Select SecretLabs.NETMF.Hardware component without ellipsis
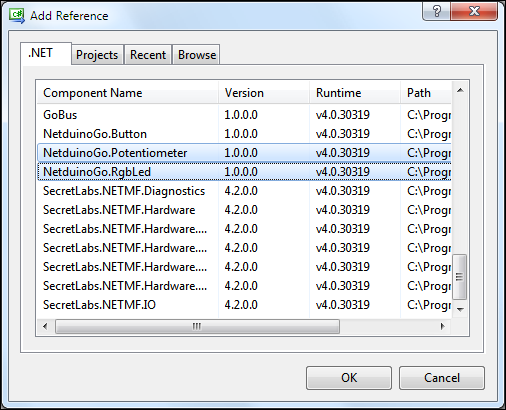The image size is (506, 410). (244, 210)
